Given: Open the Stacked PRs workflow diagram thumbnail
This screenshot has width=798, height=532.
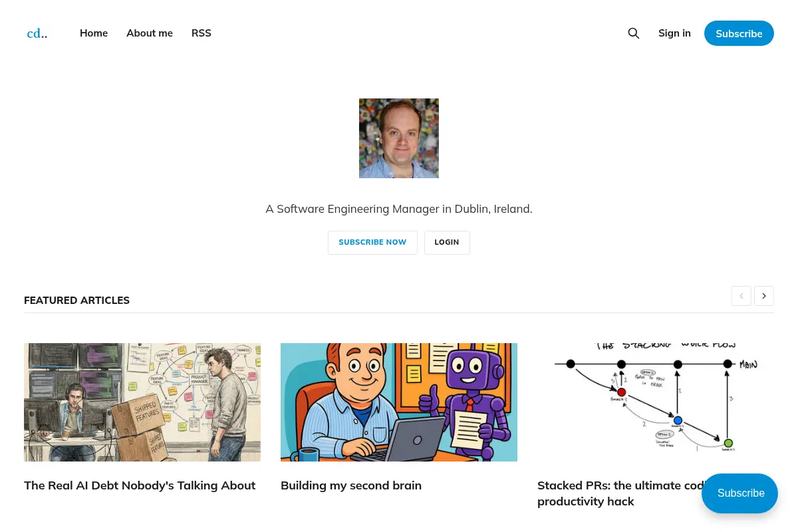Looking at the screenshot, I should 656,402.
